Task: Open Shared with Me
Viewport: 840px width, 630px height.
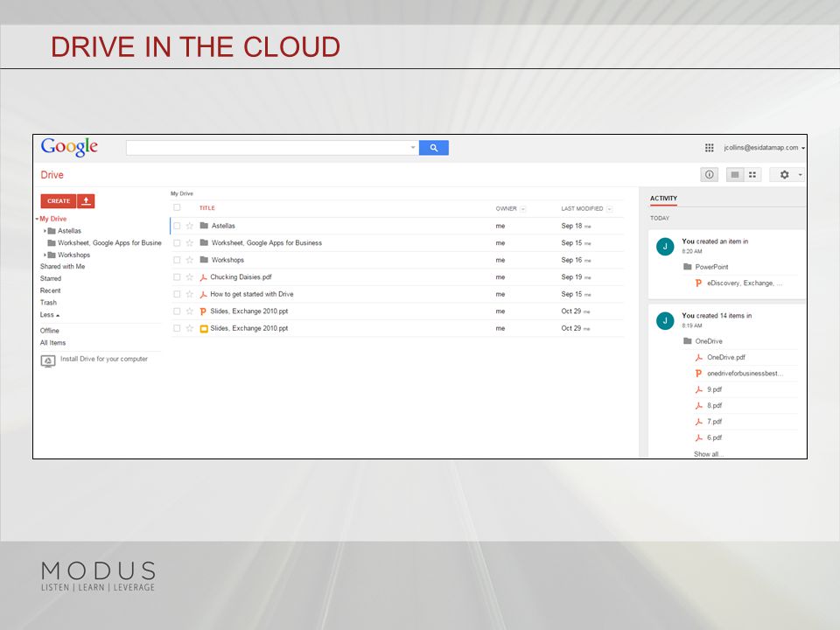Action: pyautogui.click(x=62, y=267)
